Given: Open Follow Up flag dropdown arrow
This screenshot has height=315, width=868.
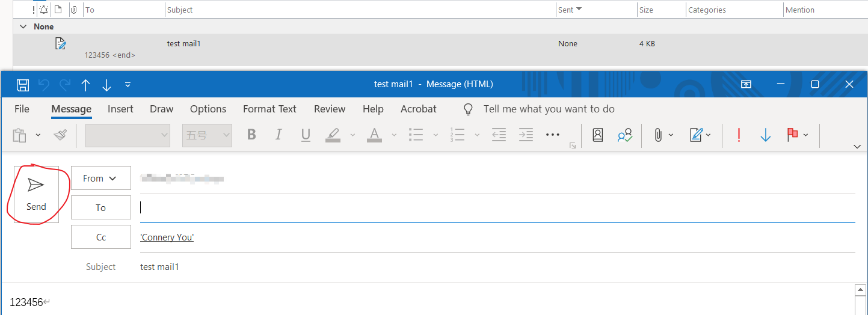Looking at the screenshot, I should click(x=805, y=135).
